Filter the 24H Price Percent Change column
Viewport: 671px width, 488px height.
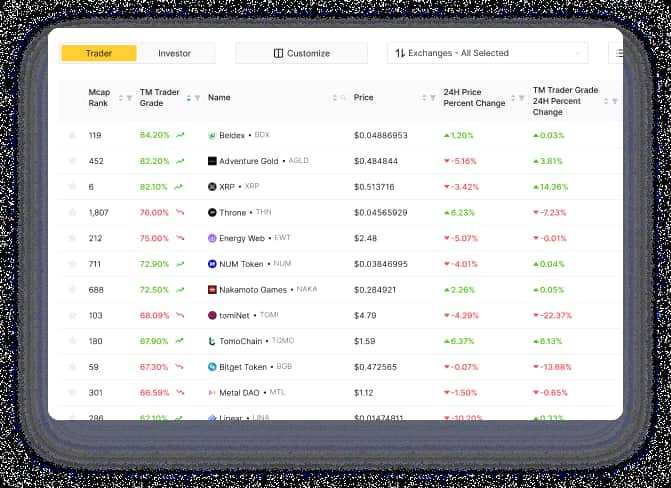pyautogui.click(x=521, y=98)
